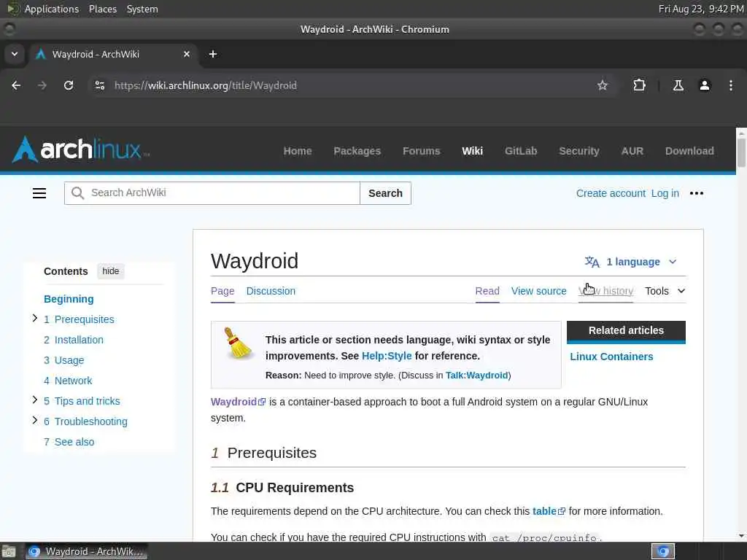Open ArchWiki hamburger main menu
The height and width of the screenshot is (560, 747).
point(39,193)
